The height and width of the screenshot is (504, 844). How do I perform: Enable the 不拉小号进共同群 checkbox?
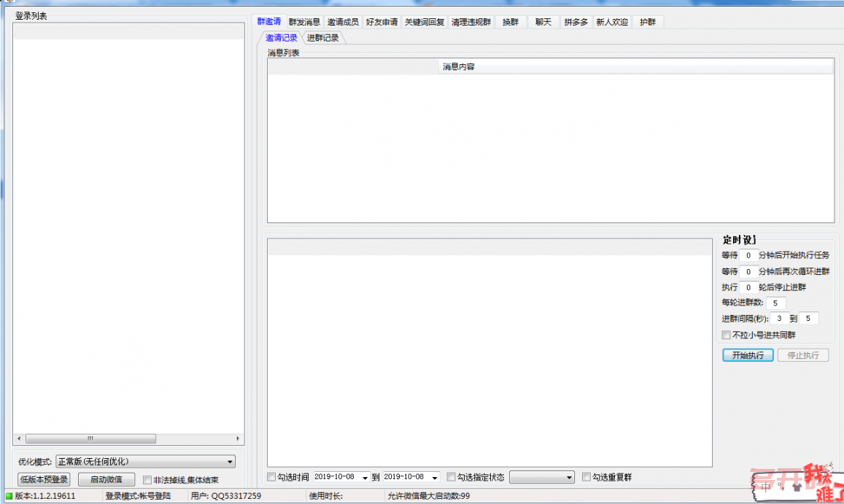[x=726, y=335]
